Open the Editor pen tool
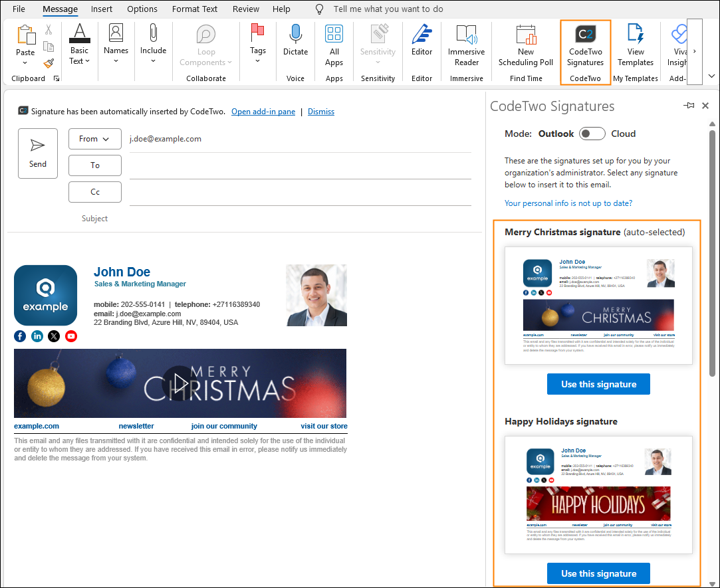The image size is (720, 588). coord(421,41)
